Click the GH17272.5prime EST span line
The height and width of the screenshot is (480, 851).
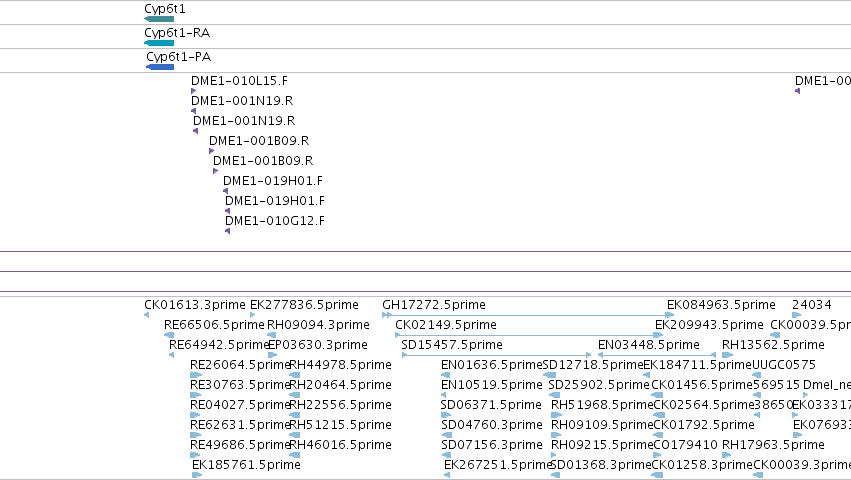[528, 315]
